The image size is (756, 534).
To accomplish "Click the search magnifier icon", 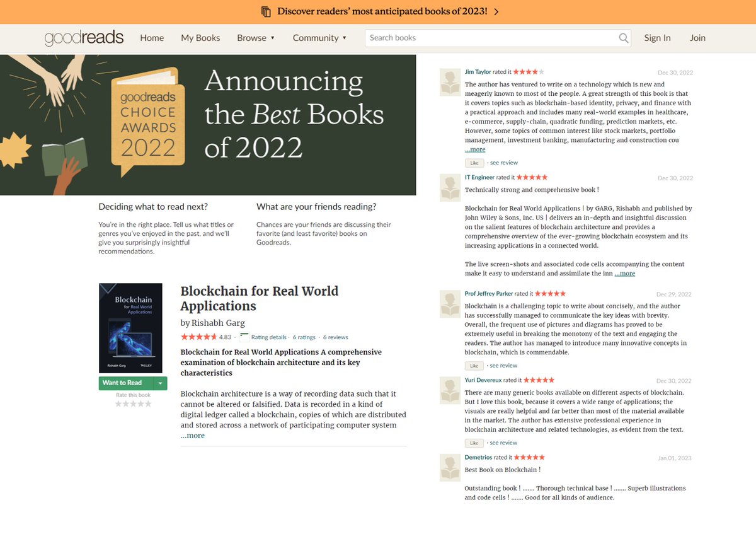I will click(624, 38).
